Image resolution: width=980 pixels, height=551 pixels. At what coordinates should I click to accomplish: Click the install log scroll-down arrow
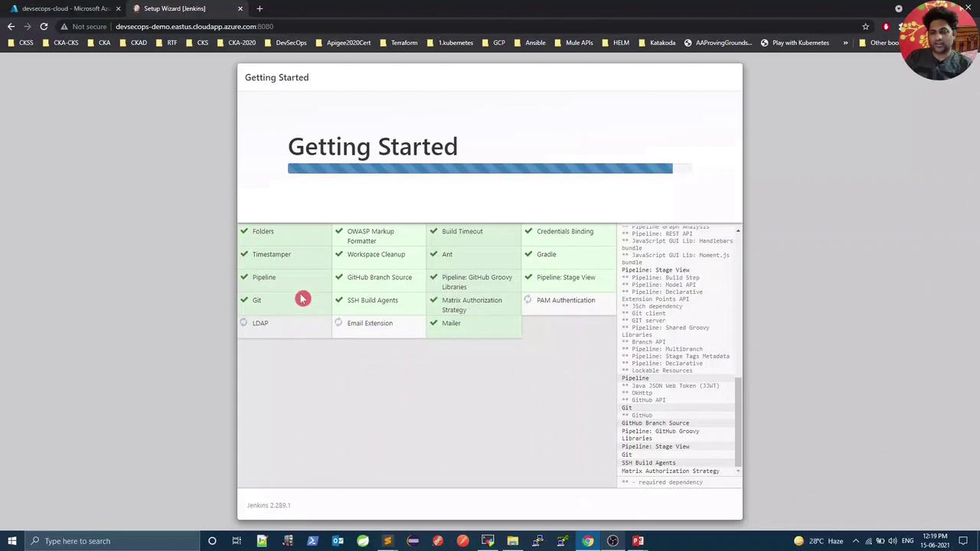coord(738,471)
